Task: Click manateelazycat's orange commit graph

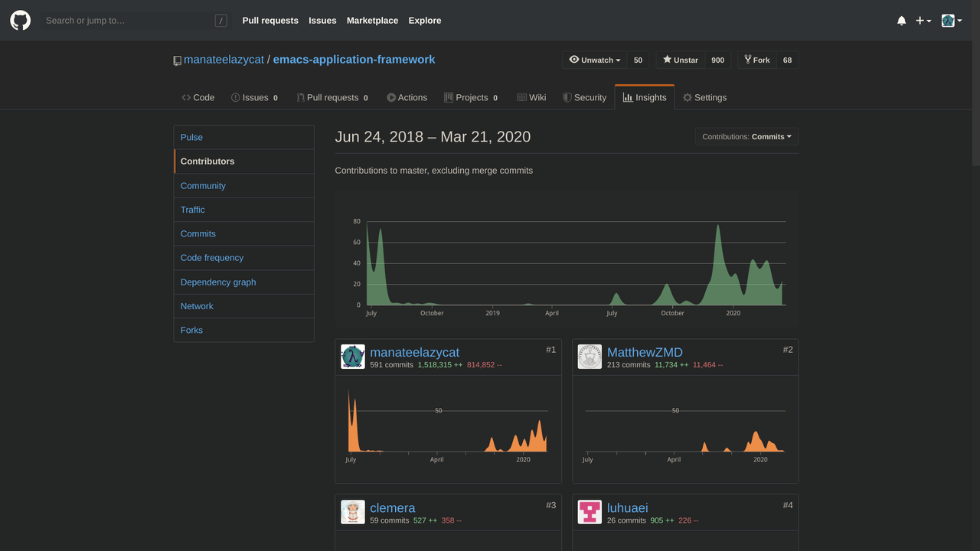Action: click(448, 419)
